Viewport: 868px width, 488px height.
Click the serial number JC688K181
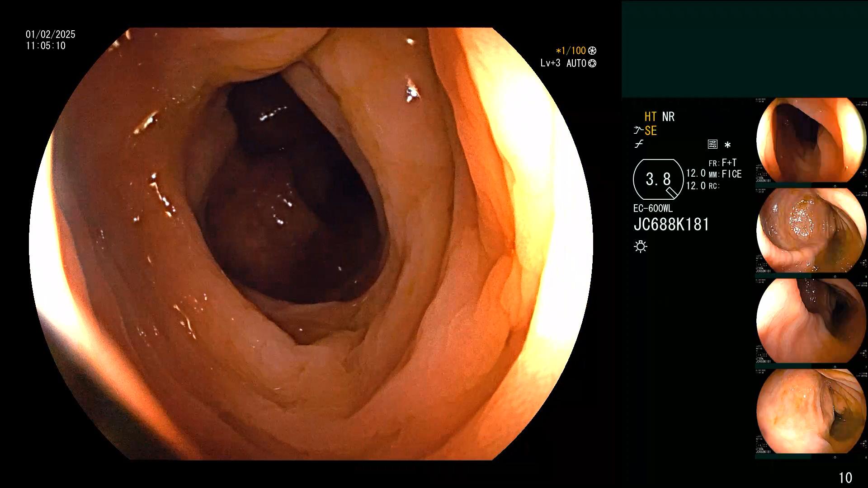click(x=672, y=225)
